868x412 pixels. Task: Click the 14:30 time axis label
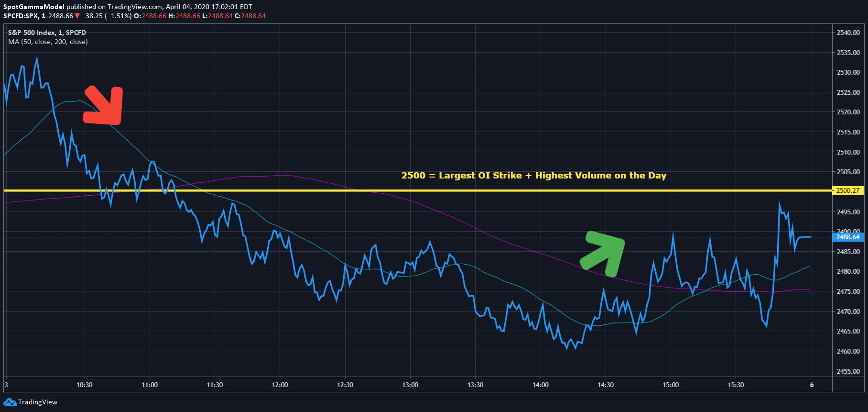click(606, 385)
